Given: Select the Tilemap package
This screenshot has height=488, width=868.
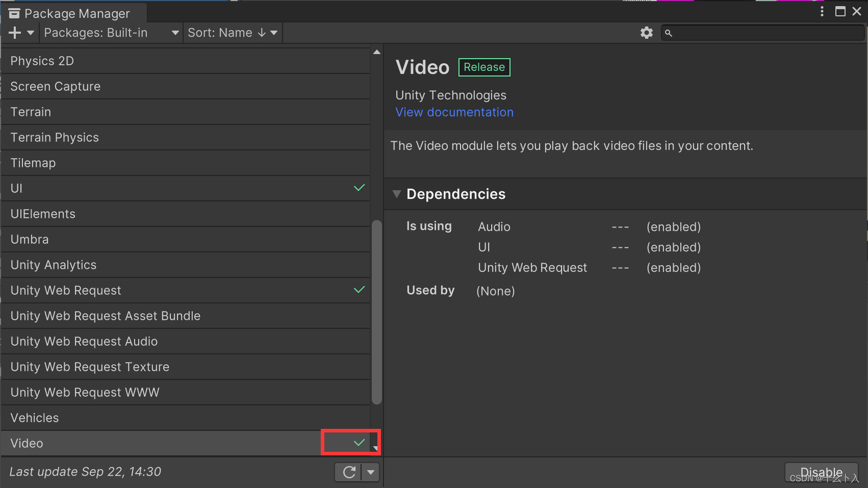Looking at the screenshot, I should (186, 163).
